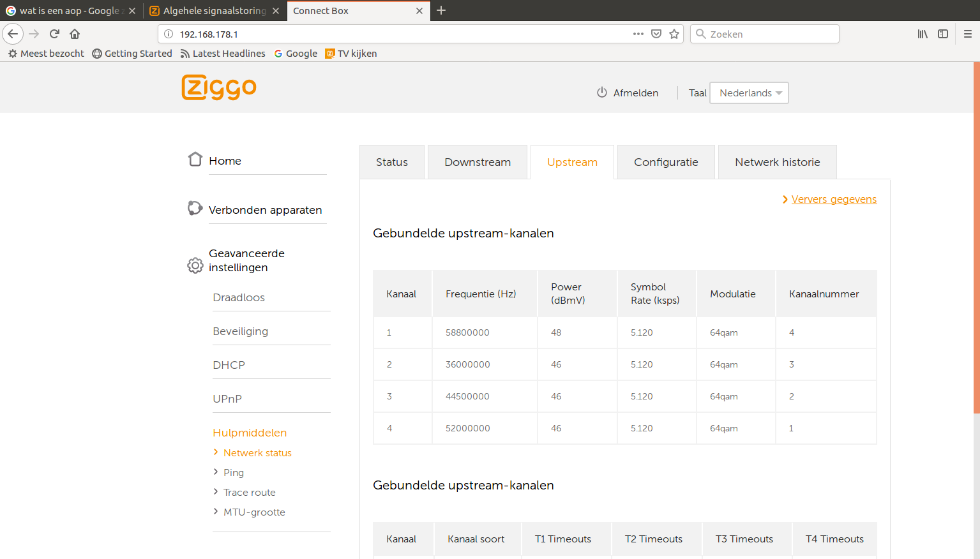Open the Firefox hamburger menu
This screenshot has height=559, width=980.
coord(967,34)
